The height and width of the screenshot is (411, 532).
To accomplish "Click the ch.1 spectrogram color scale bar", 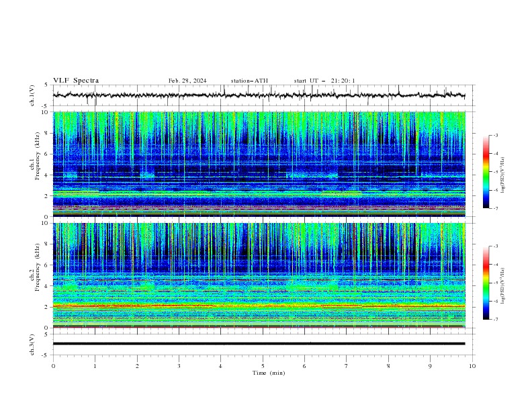I will click(x=486, y=172).
